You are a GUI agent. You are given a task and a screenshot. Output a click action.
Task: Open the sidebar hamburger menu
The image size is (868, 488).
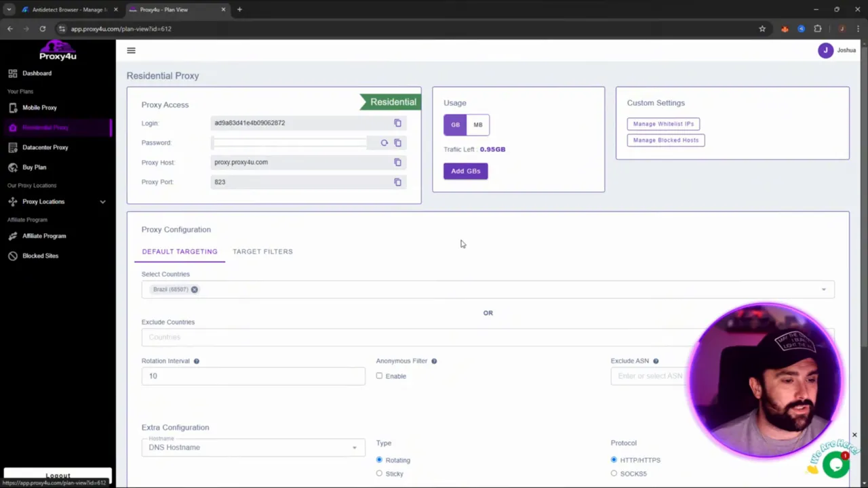pos(131,50)
